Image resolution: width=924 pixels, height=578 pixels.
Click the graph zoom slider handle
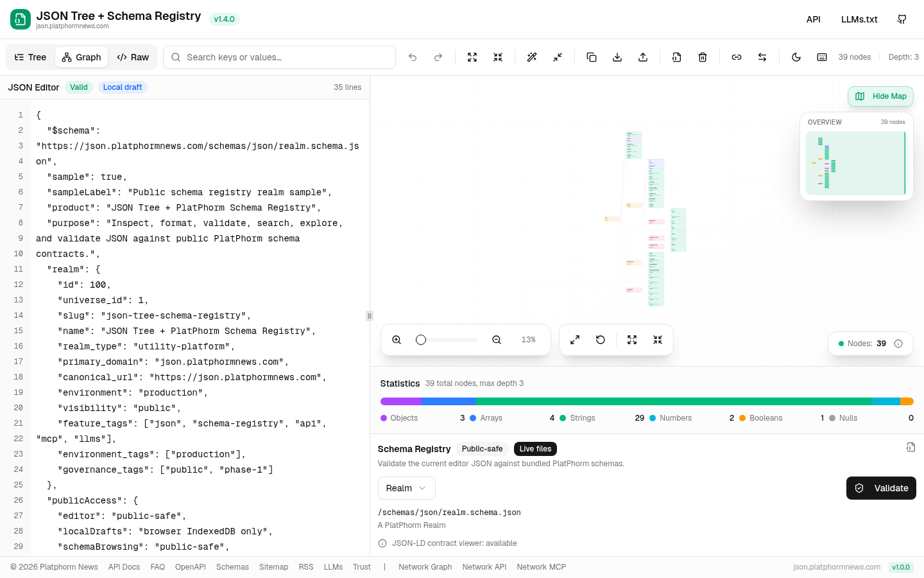pyautogui.click(x=421, y=340)
